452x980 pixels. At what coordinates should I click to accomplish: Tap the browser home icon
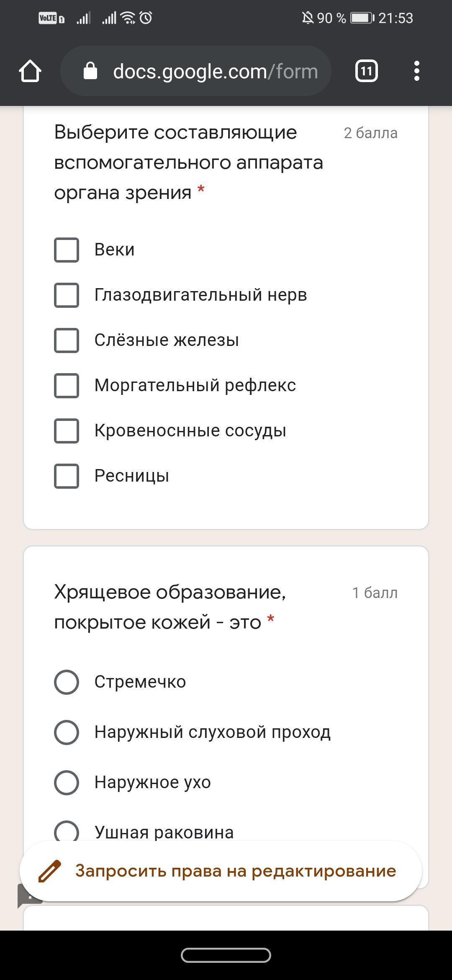coord(30,71)
